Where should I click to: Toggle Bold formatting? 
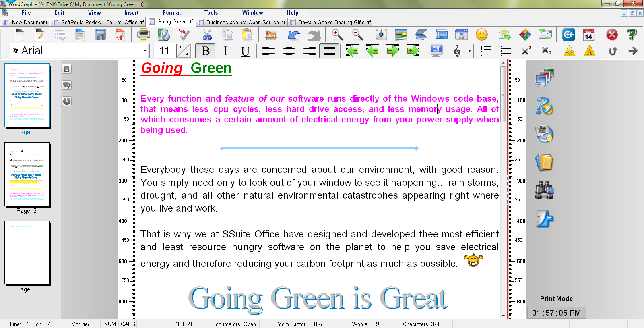click(x=205, y=51)
